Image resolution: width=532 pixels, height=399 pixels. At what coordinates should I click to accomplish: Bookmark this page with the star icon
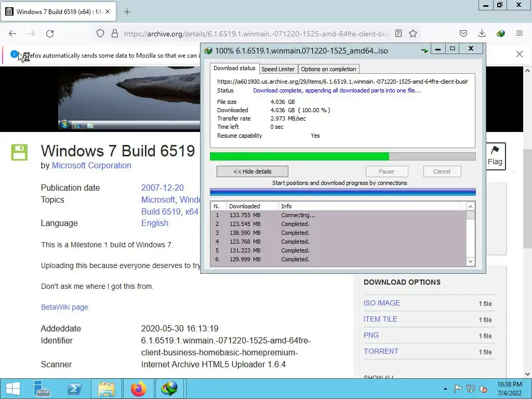point(413,33)
